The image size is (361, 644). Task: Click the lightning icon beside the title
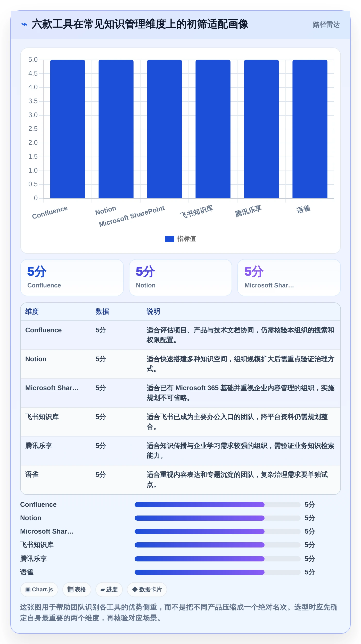click(x=24, y=25)
